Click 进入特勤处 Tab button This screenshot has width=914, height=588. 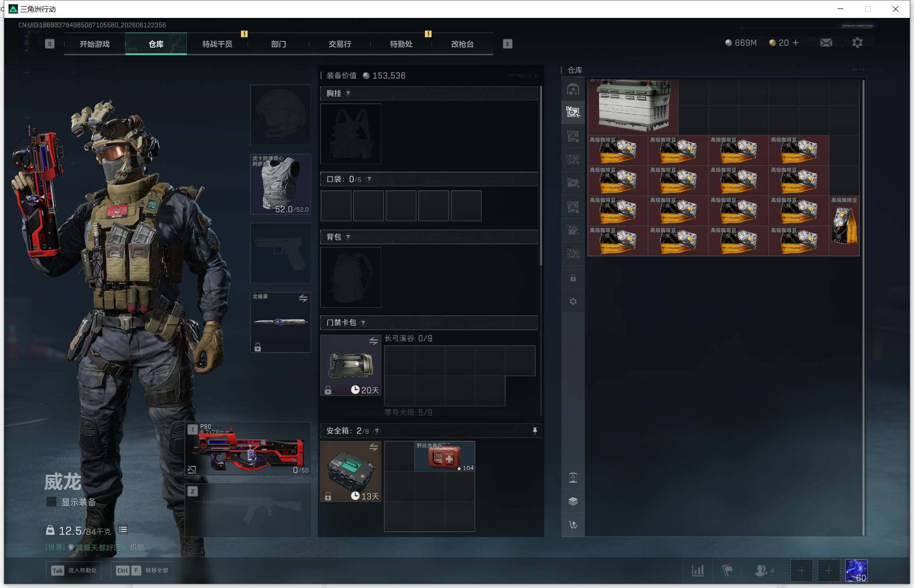click(x=74, y=570)
